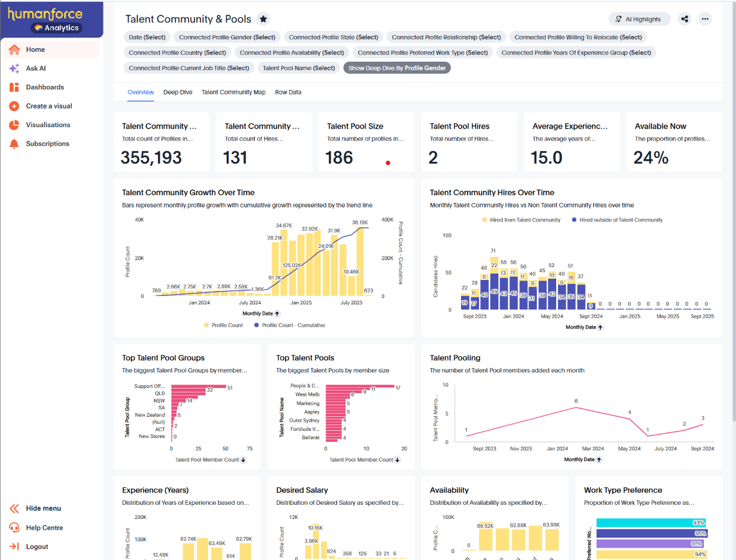Click the Home icon in sidebar
This screenshot has width=736, height=560.
coord(14,49)
